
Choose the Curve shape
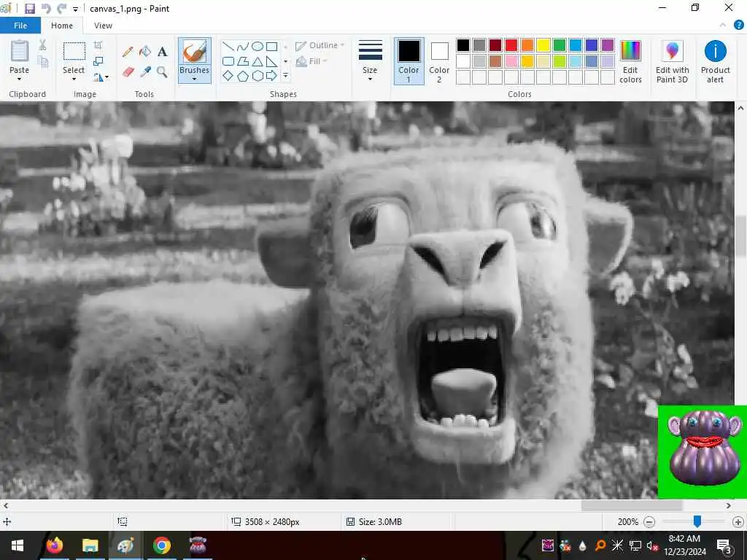[x=243, y=46]
